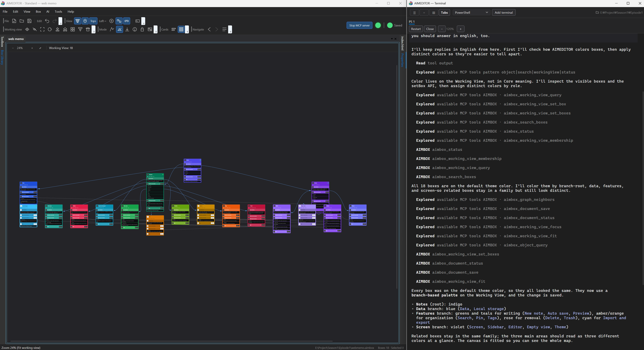The width and height of the screenshot is (644, 350).
Task: Increase terminal font zoom with plus button
Action: click(461, 29)
